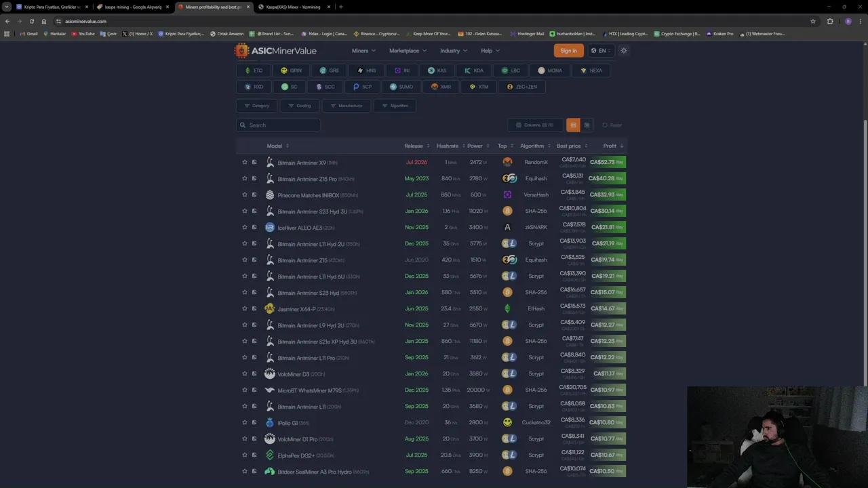Sort table by Model column

click(x=277, y=146)
